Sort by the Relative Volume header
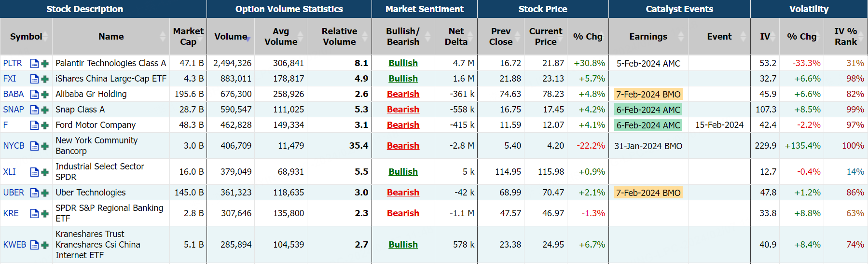868x264 pixels. pyautogui.click(x=340, y=37)
